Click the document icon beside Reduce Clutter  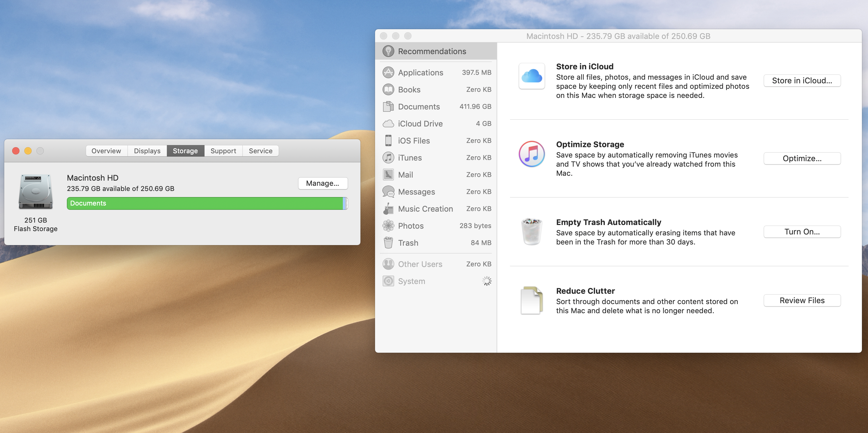(x=532, y=300)
